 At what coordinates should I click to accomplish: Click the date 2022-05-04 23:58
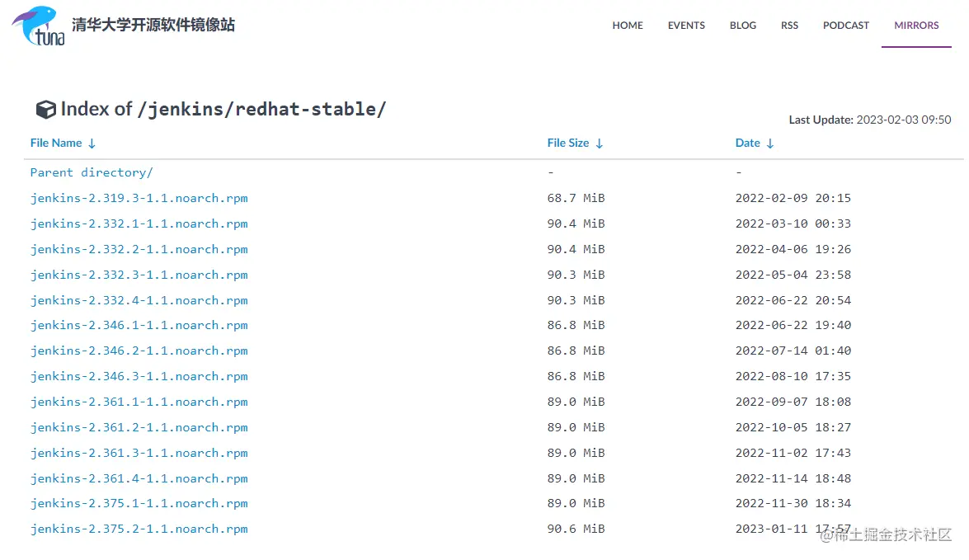coord(793,275)
